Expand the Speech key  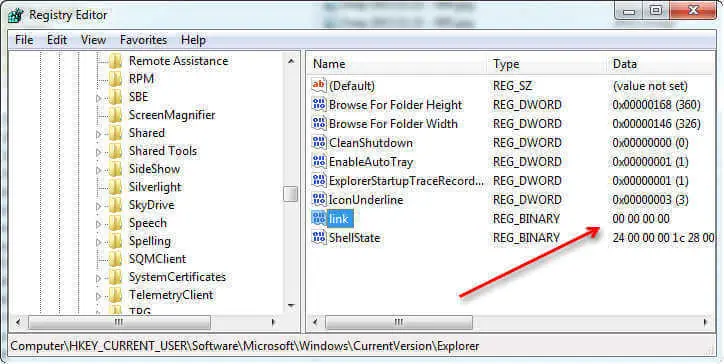pyautogui.click(x=98, y=224)
